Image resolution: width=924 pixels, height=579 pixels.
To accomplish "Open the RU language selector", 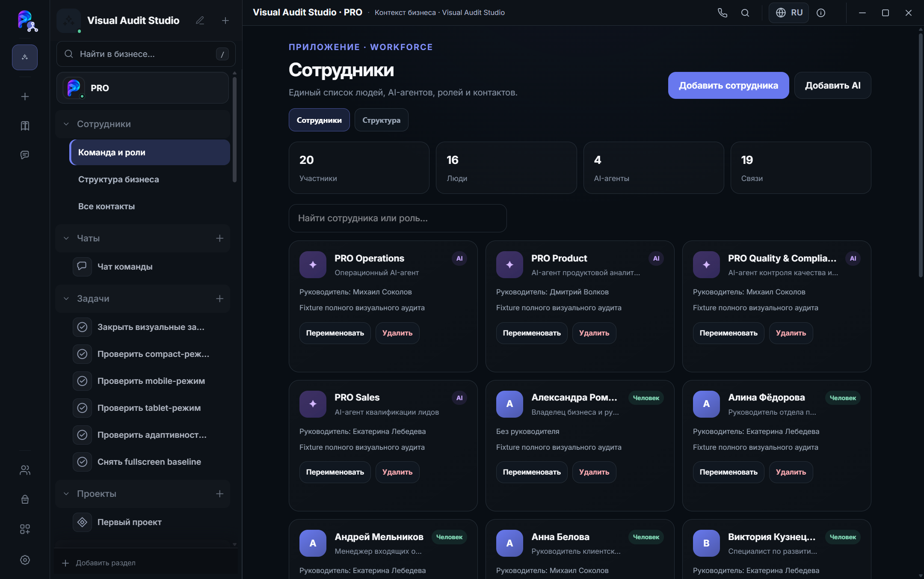I will click(x=789, y=13).
